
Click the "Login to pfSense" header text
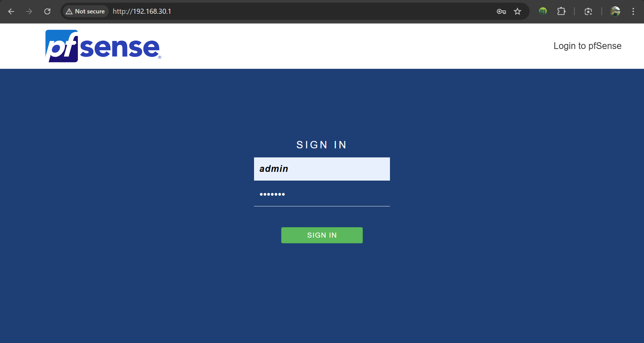(587, 46)
